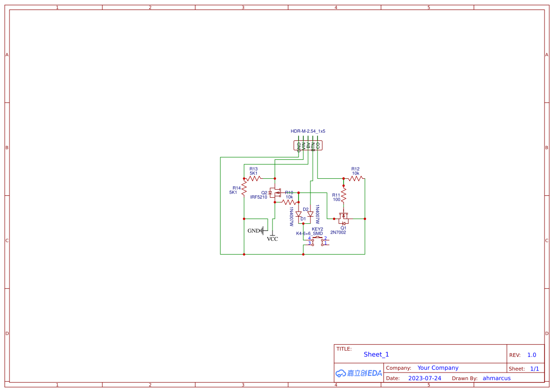Click the CO pin label
554x392 pixels.
318,145
